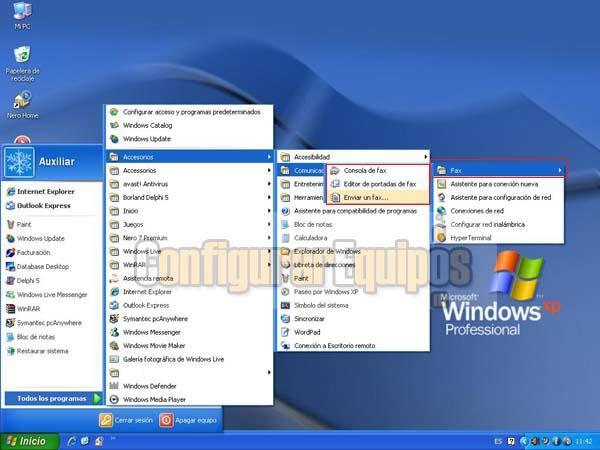Expand Fax submenu arrow
Image resolution: width=600 pixels, height=450 pixels.
(x=560, y=171)
